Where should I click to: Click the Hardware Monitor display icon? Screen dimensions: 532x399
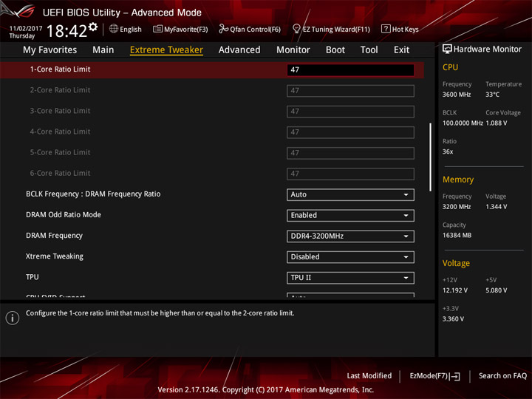[x=447, y=50]
